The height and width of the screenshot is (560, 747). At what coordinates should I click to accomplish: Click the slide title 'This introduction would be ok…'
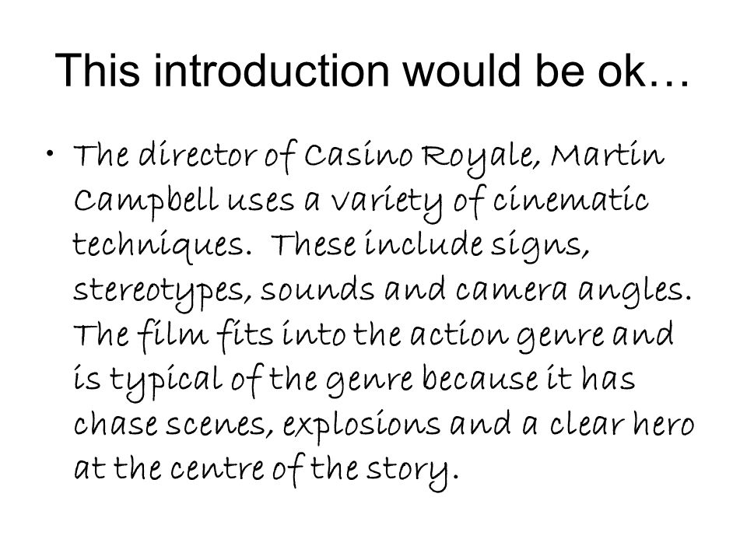point(372,71)
